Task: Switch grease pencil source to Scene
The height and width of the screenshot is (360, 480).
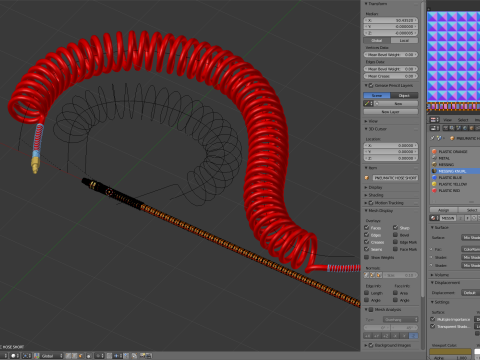Action: [x=377, y=95]
